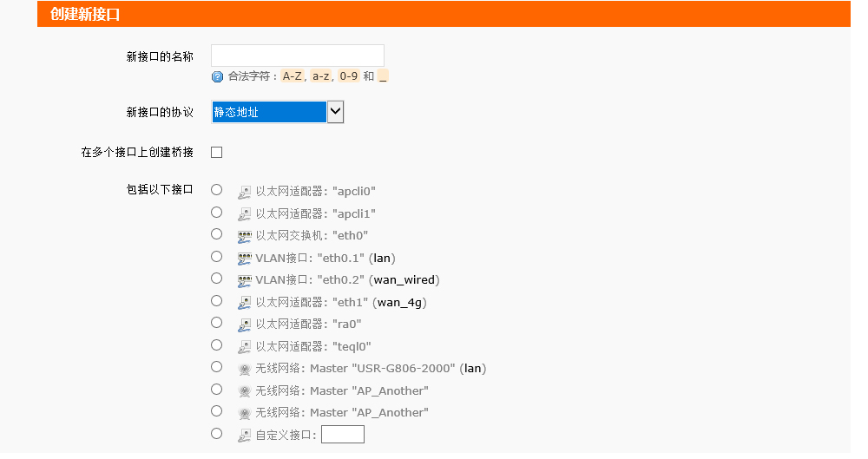The image size is (868, 459).
Task: Click the wan_wired label next to eth0.2
Action: pos(404,280)
